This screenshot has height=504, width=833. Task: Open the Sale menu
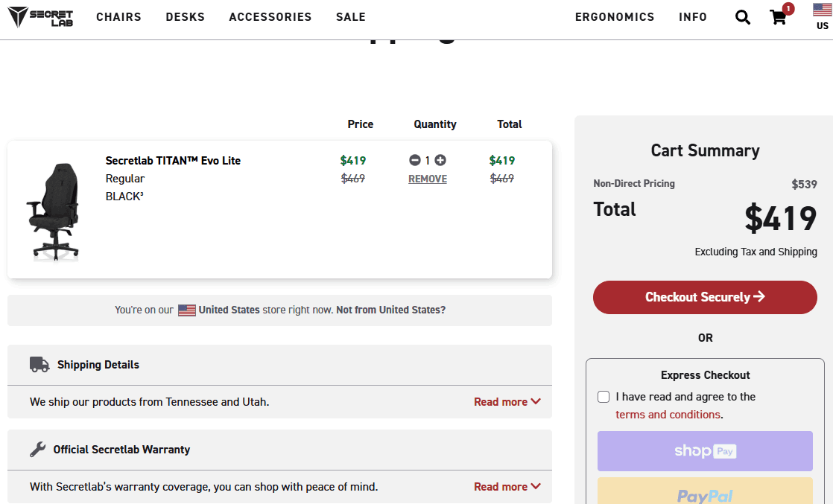(351, 17)
